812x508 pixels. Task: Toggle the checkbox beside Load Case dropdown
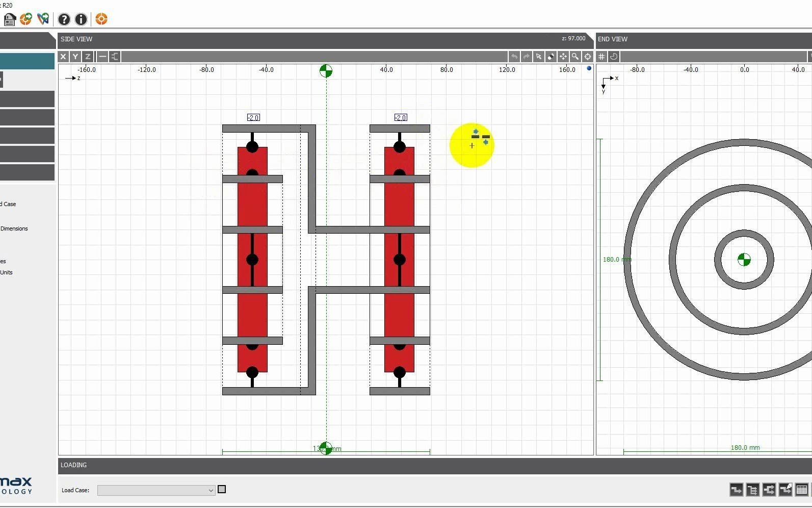(x=222, y=490)
